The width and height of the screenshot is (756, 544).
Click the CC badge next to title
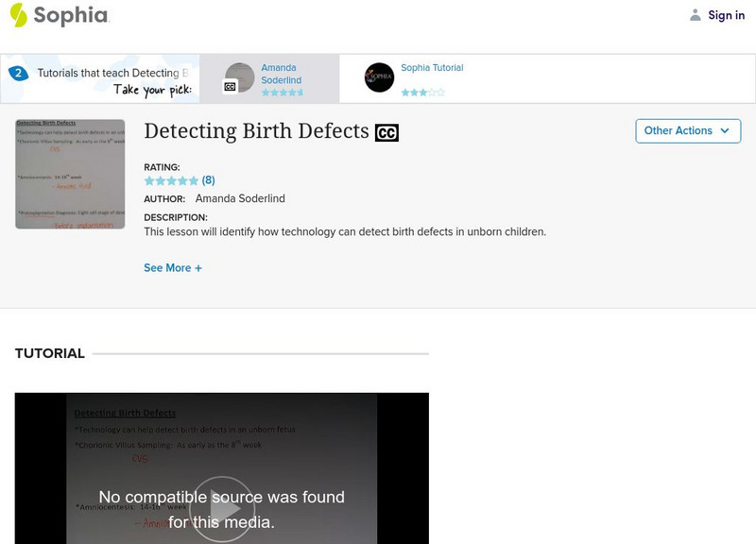point(387,132)
